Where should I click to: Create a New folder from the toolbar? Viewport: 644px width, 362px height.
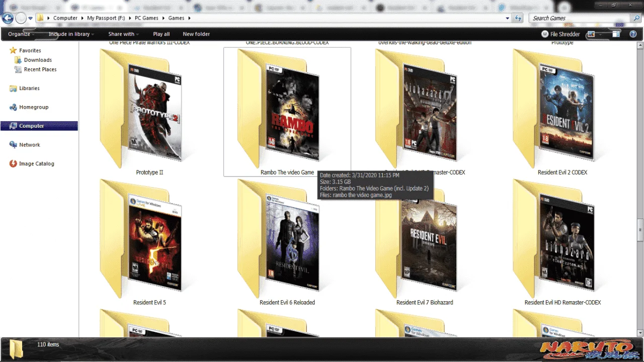[x=196, y=34]
